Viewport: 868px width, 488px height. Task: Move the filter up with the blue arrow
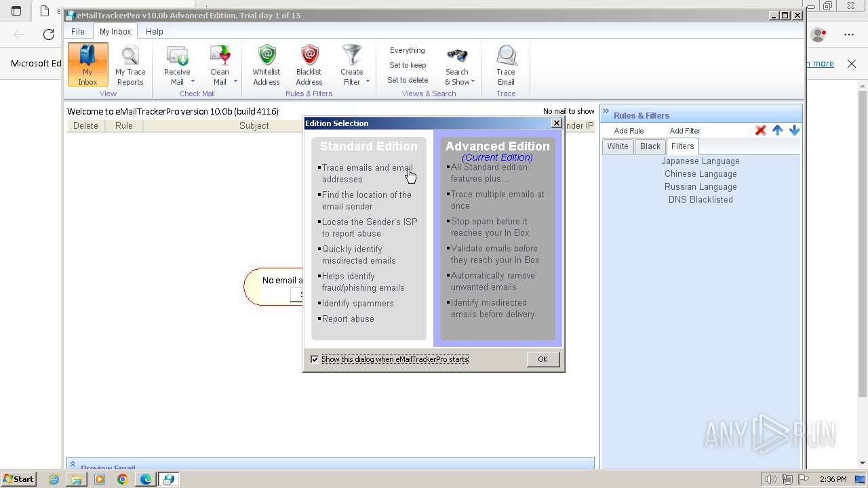pos(778,130)
